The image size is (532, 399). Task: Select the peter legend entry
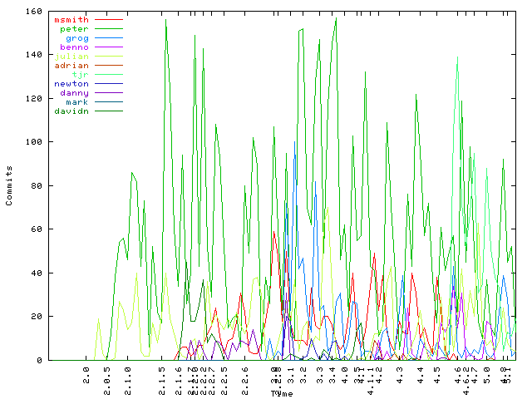point(74,28)
